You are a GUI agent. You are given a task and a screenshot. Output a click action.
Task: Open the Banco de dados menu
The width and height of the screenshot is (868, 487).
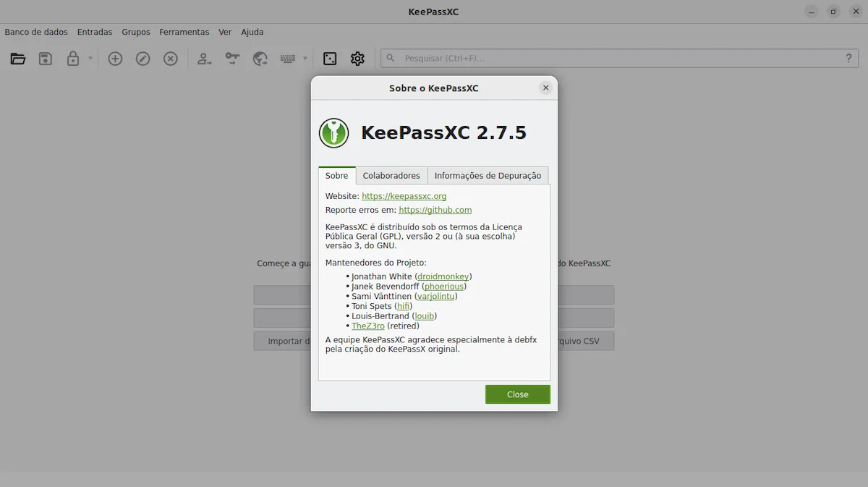click(36, 32)
